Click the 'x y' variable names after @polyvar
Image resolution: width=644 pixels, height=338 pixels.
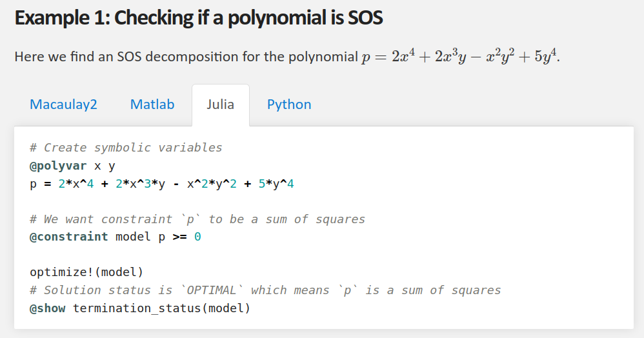tap(105, 166)
